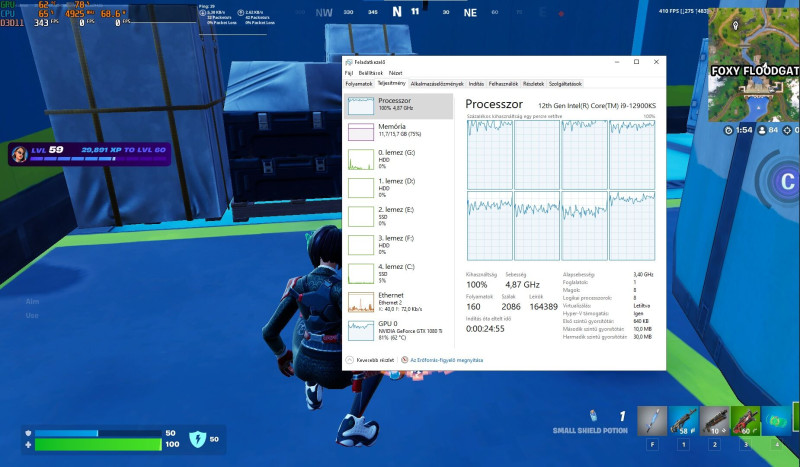Select weapon slot 2 with 10 ammo
800x467 pixels.
coord(714,421)
